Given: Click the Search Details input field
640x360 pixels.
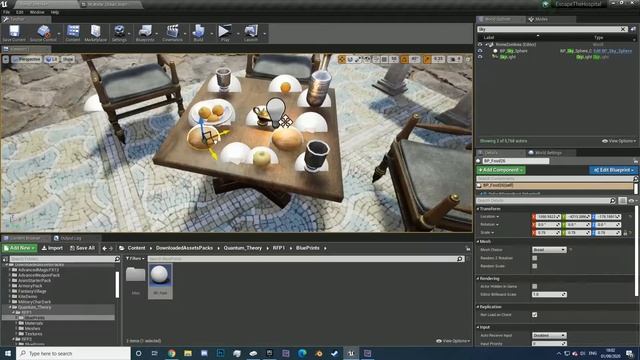Looking at the screenshot, I should pos(547,201).
